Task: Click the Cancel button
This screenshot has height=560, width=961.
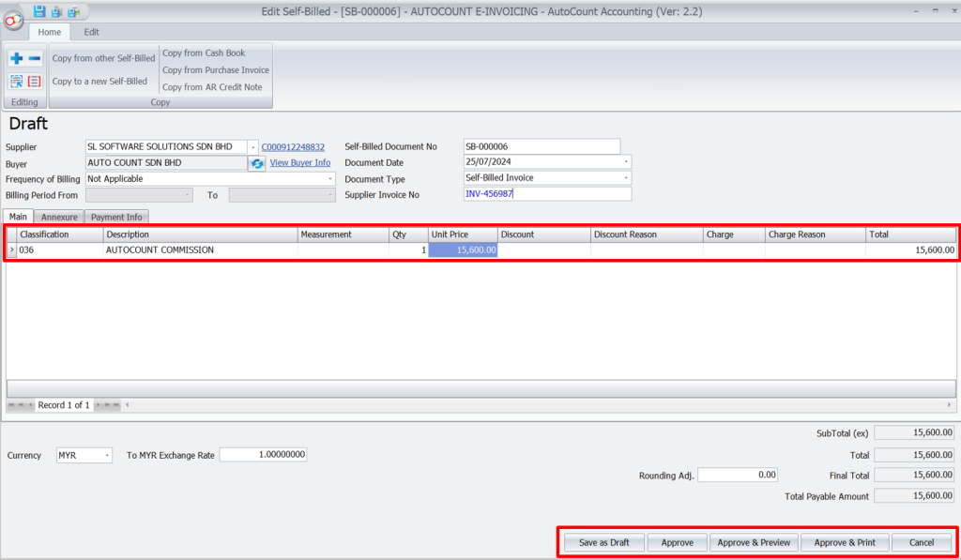Action: 922,542
